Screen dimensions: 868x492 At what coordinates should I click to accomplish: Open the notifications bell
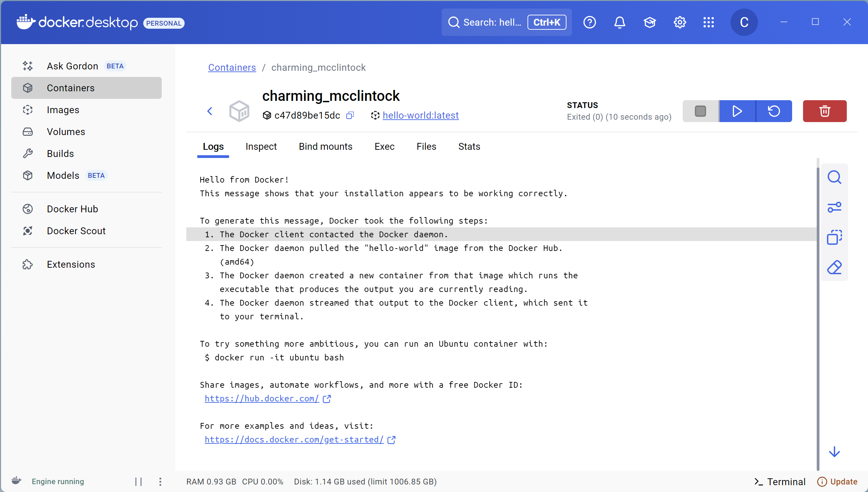coord(619,23)
